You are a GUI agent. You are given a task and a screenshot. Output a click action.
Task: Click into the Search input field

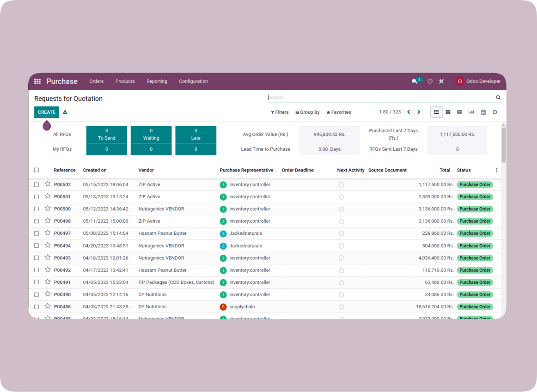[x=379, y=98]
